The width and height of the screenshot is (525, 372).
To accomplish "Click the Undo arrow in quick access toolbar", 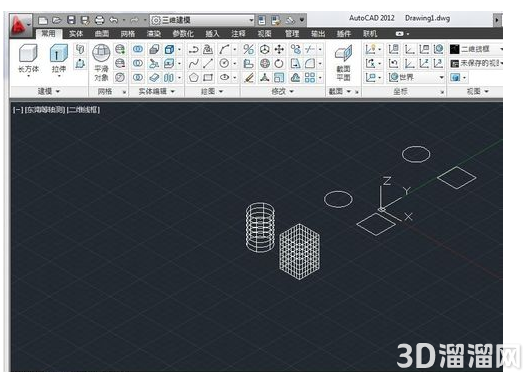I will [x=114, y=20].
